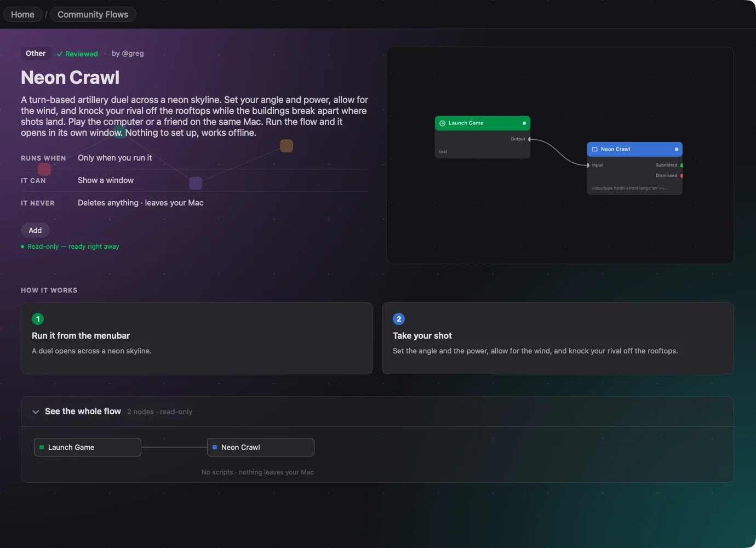Select the Launch Game chip in flow list
The height and width of the screenshot is (548, 756).
pos(88,447)
